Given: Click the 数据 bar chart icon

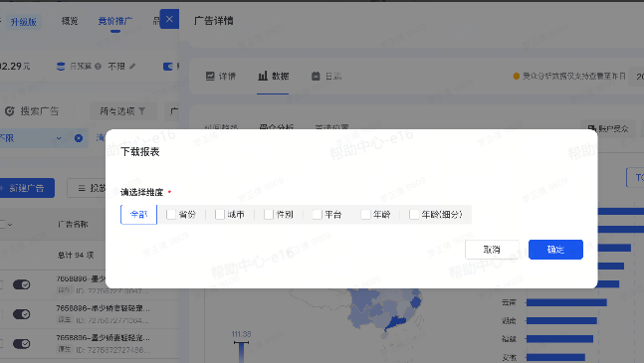Looking at the screenshot, I should click(263, 76).
